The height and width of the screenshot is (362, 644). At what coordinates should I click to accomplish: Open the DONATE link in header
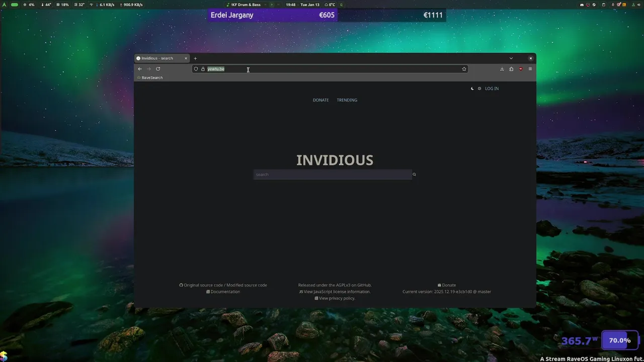(x=320, y=100)
